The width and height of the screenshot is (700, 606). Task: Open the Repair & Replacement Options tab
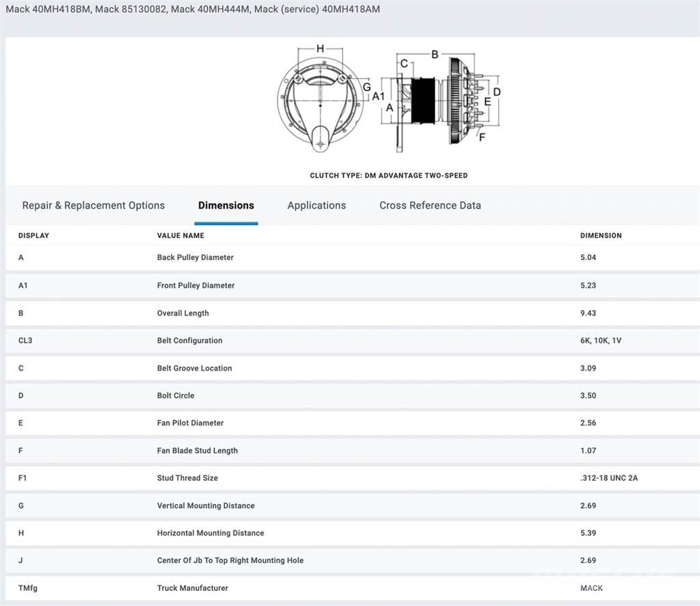(x=93, y=205)
